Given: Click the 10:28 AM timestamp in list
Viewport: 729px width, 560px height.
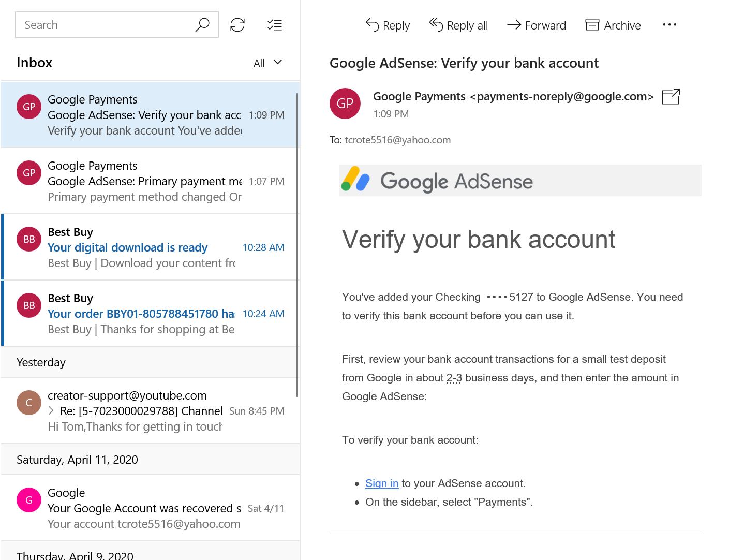Looking at the screenshot, I should tap(263, 247).
